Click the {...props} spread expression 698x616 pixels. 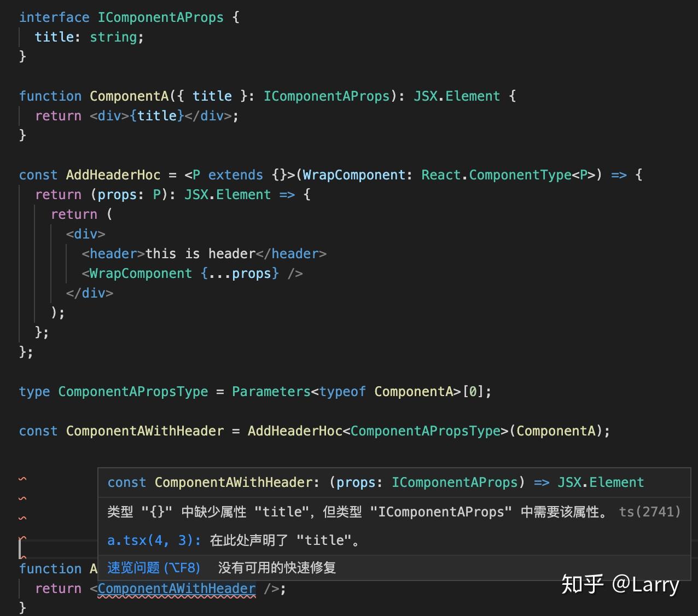pyautogui.click(x=241, y=273)
